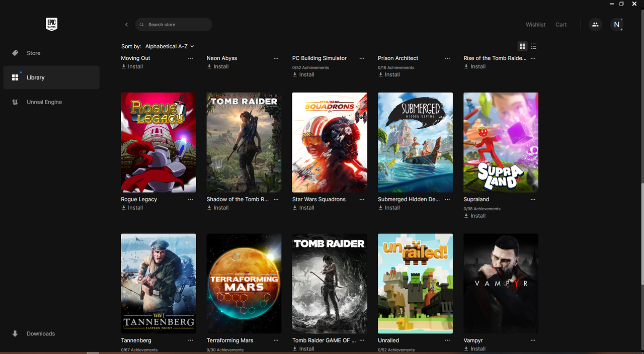Open options menu for Vampyr
The width and height of the screenshot is (644, 354).
533,340
